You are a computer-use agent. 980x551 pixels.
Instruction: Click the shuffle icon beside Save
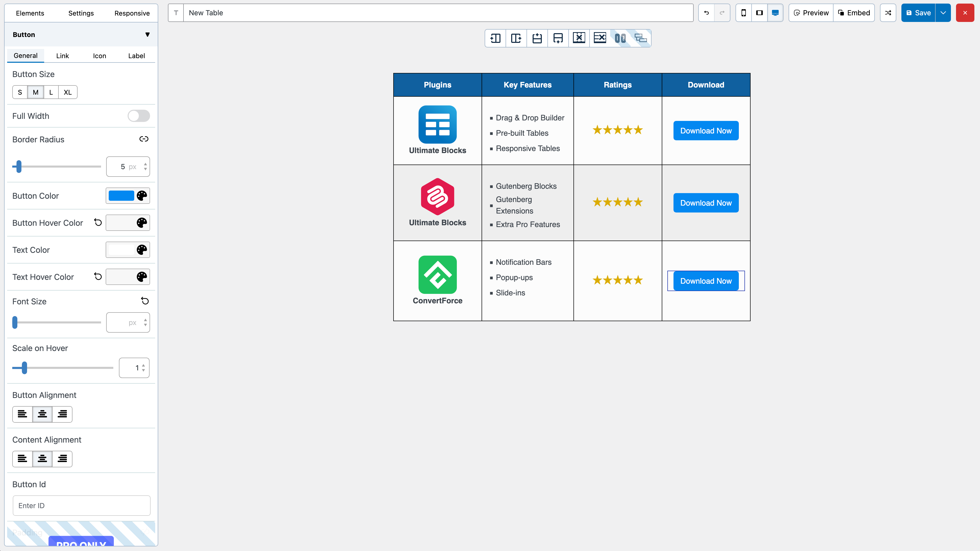[888, 13]
